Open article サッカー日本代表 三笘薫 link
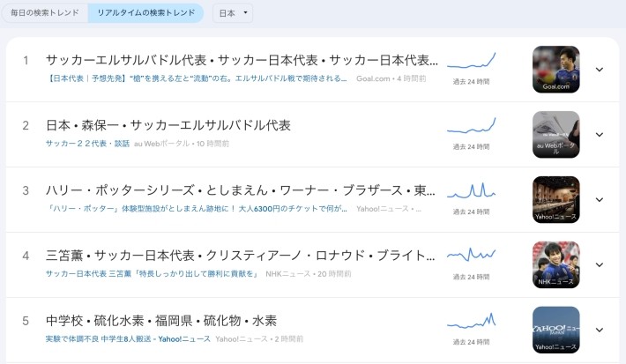Viewport: 626px width, 364px height. [x=153, y=274]
